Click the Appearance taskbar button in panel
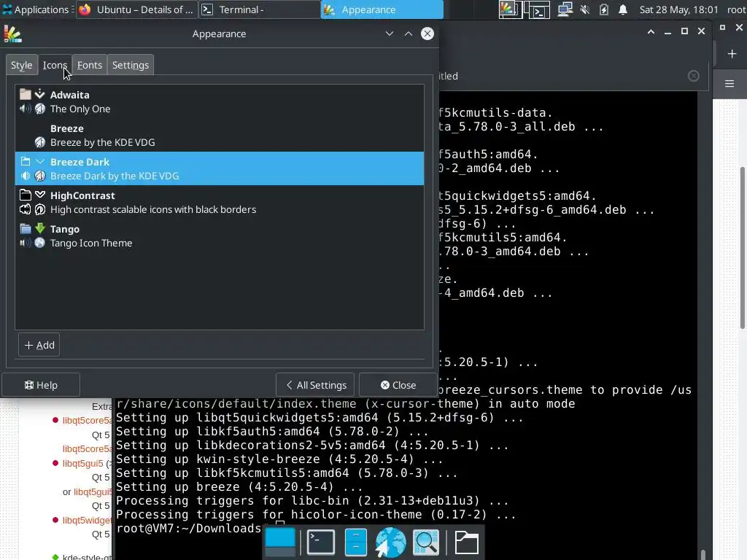The height and width of the screenshot is (560, 747). click(382, 9)
